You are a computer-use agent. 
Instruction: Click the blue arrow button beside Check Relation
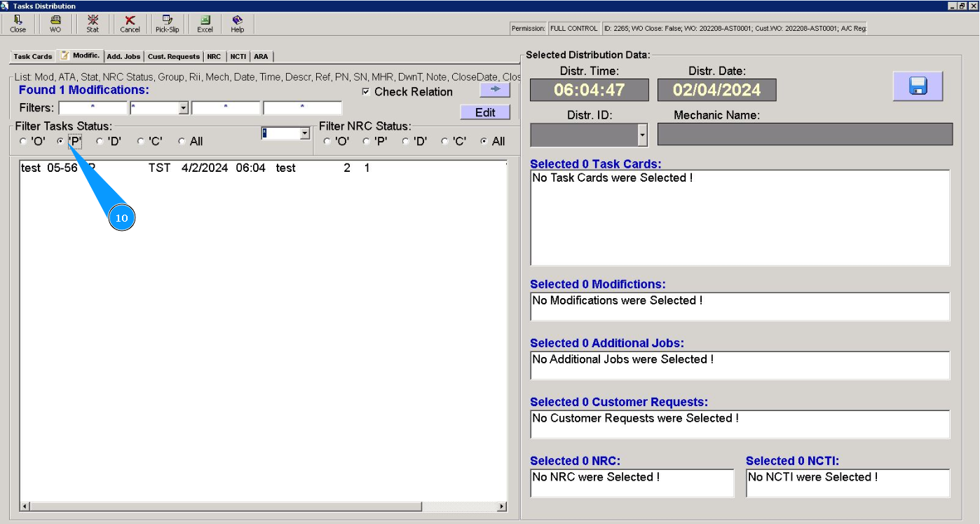pos(494,90)
